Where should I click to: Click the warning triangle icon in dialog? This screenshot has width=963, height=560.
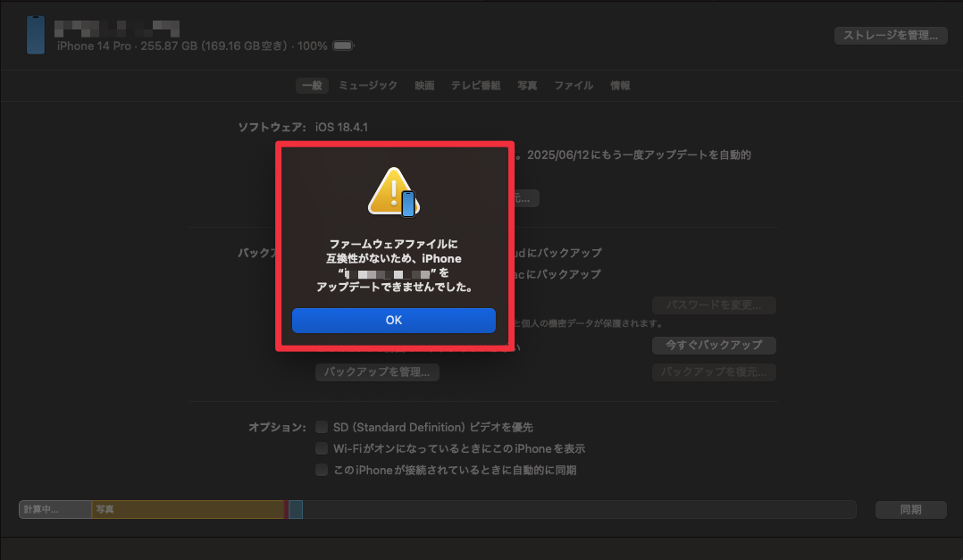point(393,192)
